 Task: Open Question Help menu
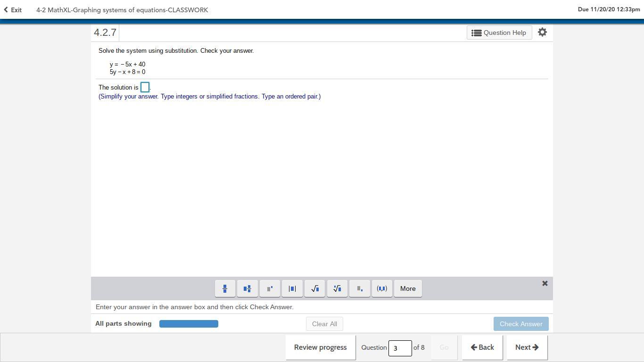(x=499, y=33)
